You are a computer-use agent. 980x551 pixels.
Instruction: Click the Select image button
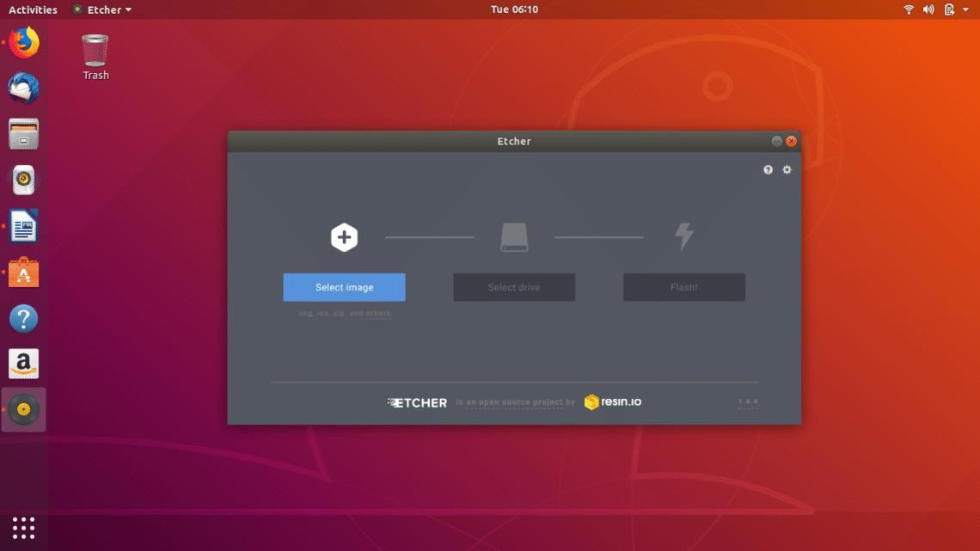coord(344,287)
